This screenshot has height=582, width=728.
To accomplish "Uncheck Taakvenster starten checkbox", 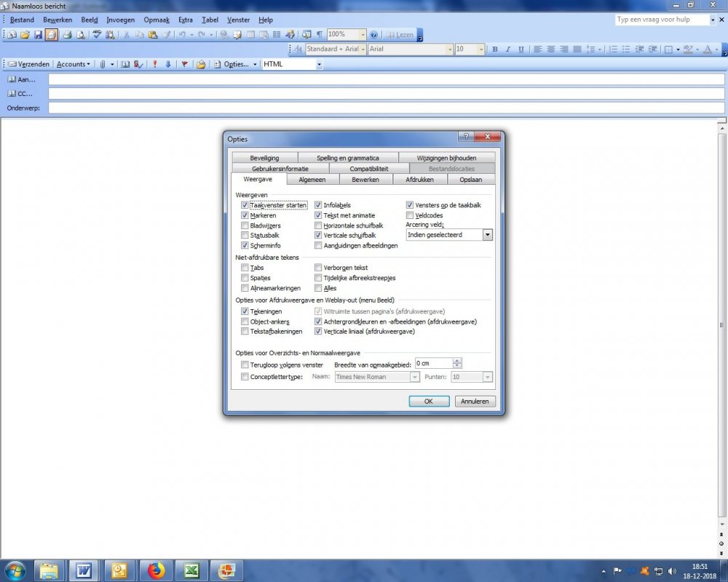I will [x=245, y=204].
